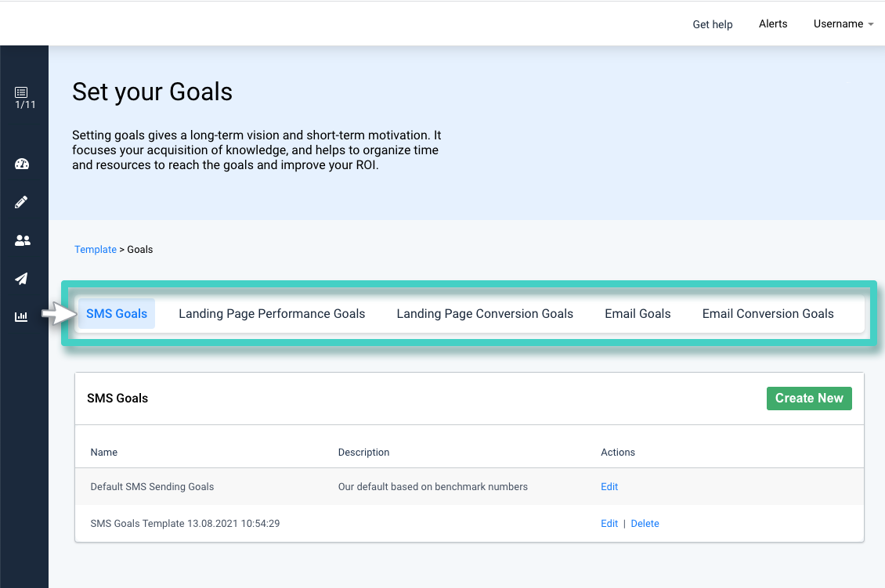
Task: Switch to the Email Goals tab
Action: pyautogui.click(x=638, y=314)
